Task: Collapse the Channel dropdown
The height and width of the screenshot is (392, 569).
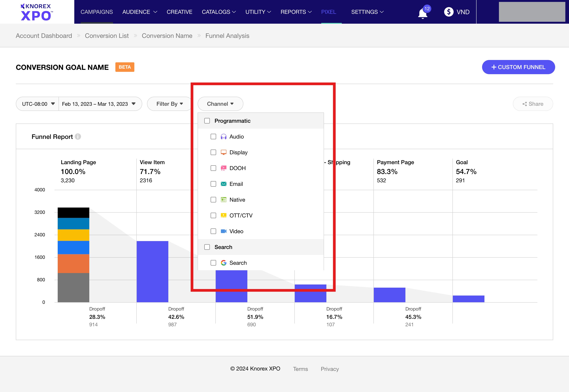Action: (x=220, y=104)
